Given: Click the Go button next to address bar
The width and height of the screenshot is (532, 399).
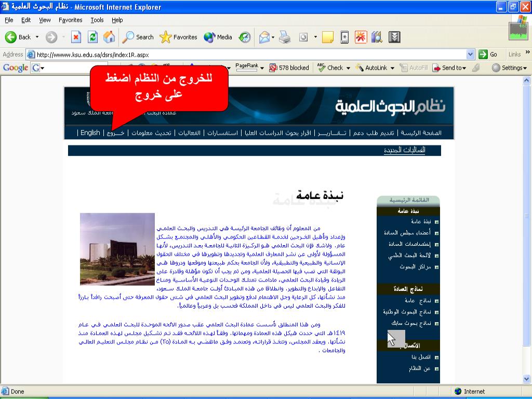Looking at the screenshot, I should [488, 54].
